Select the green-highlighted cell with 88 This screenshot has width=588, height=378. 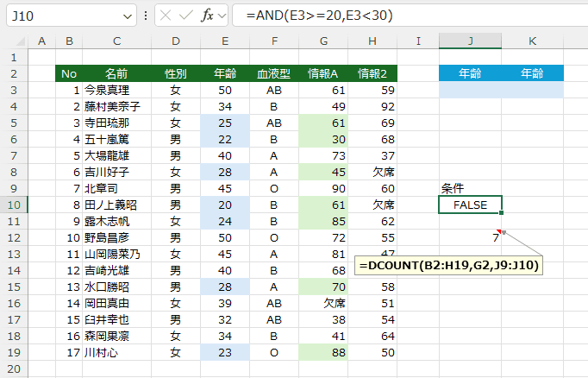coord(322,352)
